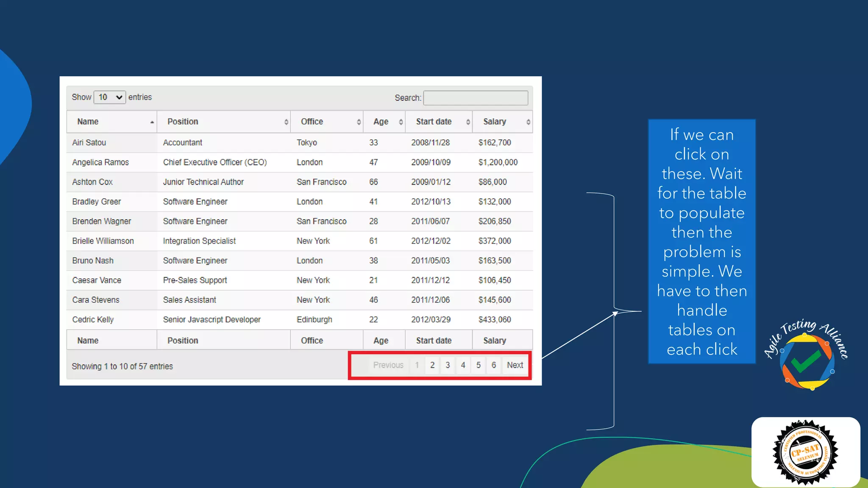Go to pagination page 4

click(x=463, y=365)
